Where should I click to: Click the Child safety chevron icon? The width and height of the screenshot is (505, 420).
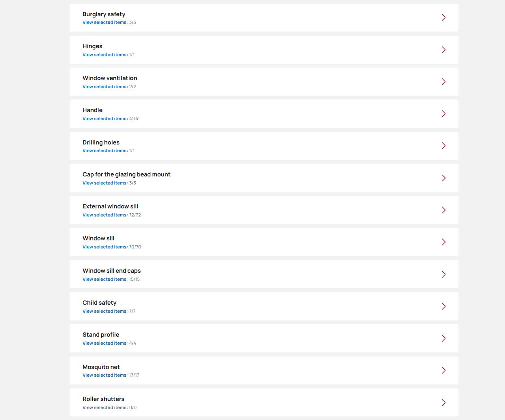pyautogui.click(x=443, y=306)
